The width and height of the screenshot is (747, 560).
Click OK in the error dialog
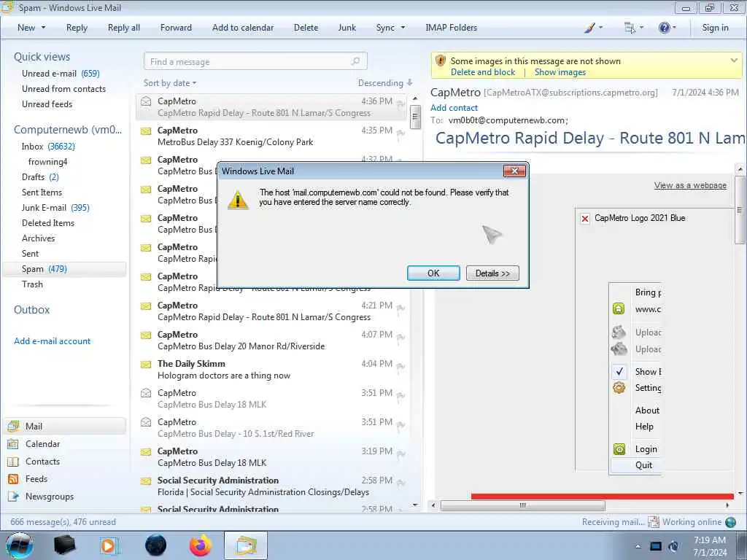[433, 273]
